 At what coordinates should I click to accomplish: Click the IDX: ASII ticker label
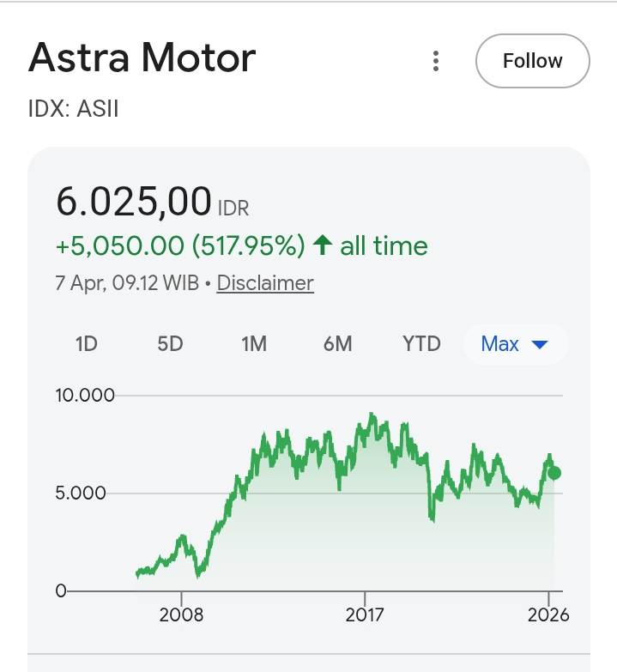[74, 110]
